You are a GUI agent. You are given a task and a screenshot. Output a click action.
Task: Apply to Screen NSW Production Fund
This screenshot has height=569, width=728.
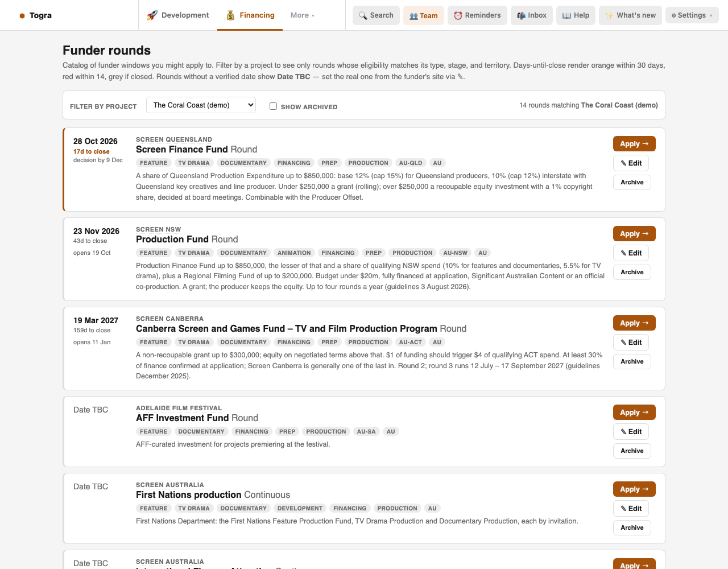(x=634, y=234)
